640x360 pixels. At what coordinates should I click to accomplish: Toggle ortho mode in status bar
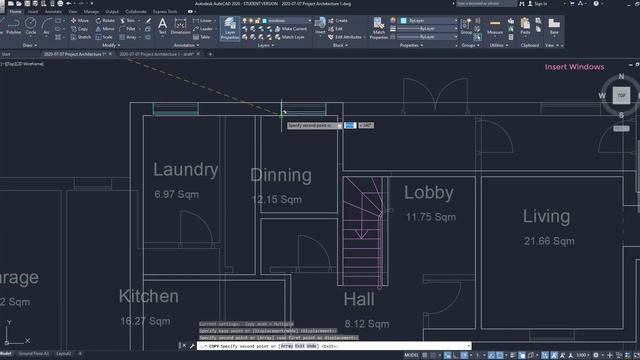456,356
